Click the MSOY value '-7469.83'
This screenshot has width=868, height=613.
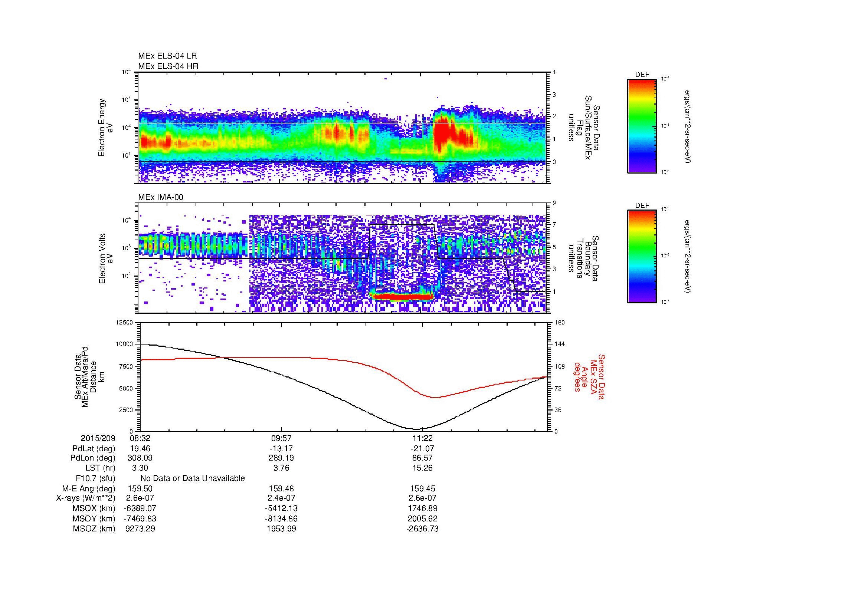click(x=140, y=518)
